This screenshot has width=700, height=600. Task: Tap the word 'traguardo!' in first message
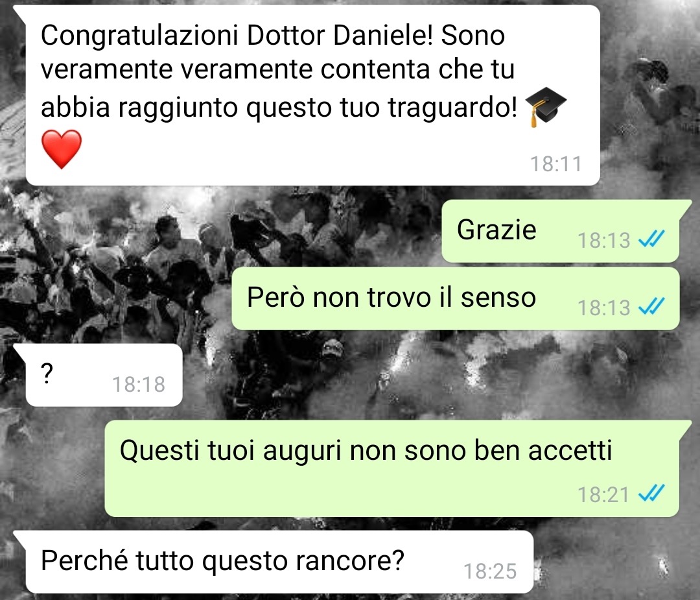coord(452,107)
